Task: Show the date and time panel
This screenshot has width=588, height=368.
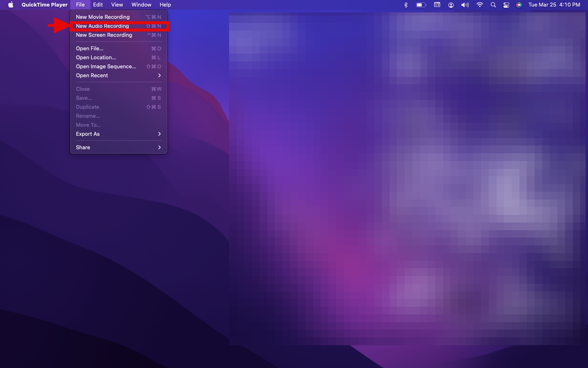Action: click(x=554, y=5)
